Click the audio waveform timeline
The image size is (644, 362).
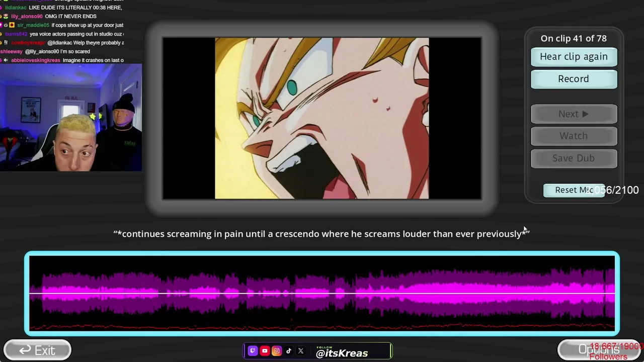coord(322,294)
